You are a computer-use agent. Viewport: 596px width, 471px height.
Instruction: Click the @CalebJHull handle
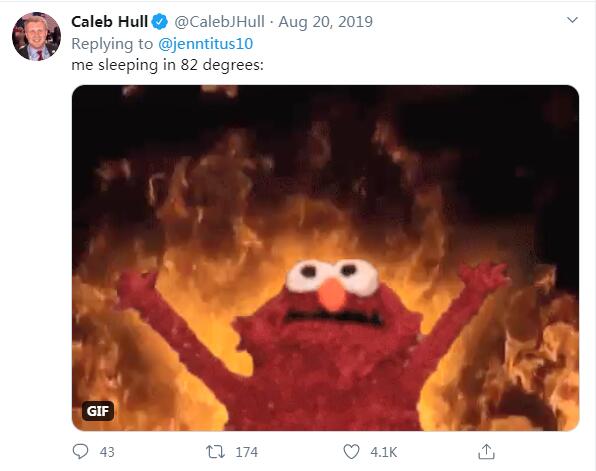pos(219,22)
